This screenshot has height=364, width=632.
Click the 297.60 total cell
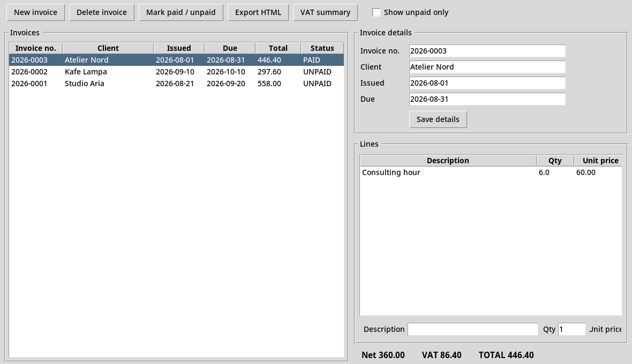(x=269, y=72)
